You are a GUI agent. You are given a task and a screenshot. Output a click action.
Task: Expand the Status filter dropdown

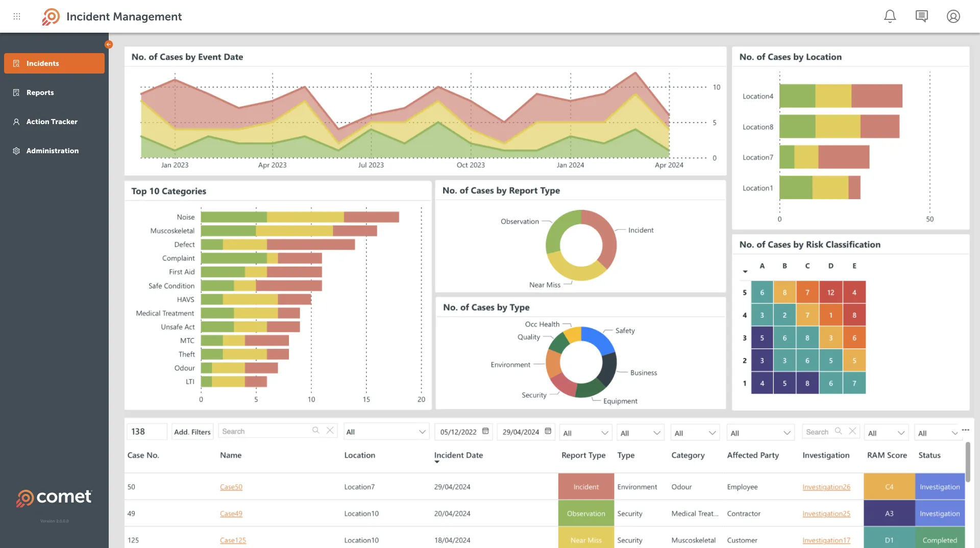tap(938, 433)
